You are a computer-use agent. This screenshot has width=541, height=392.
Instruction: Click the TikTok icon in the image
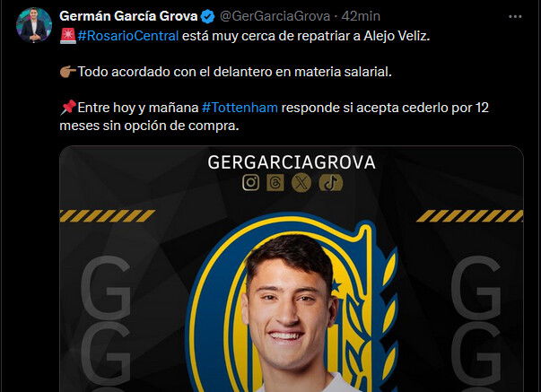click(x=330, y=182)
